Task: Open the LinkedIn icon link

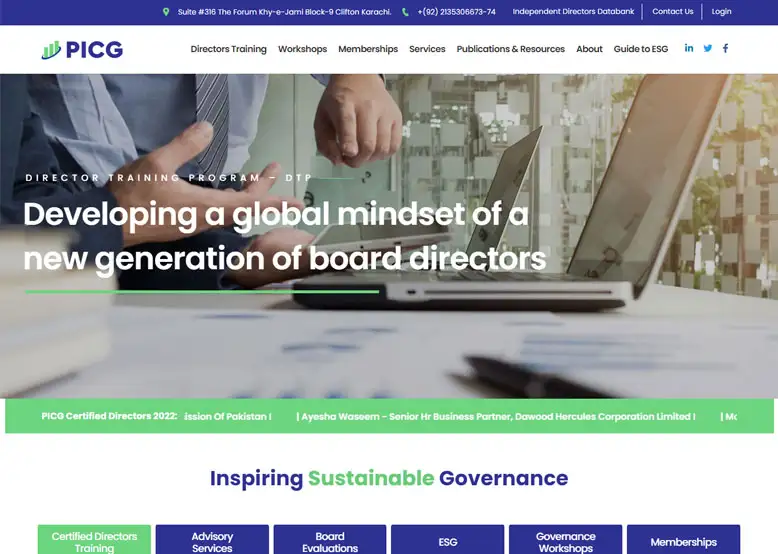Action: pyautogui.click(x=689, y=48)
